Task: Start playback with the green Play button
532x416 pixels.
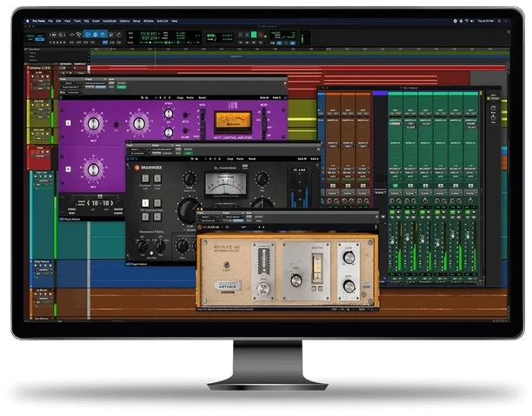Action: point(254,35)
